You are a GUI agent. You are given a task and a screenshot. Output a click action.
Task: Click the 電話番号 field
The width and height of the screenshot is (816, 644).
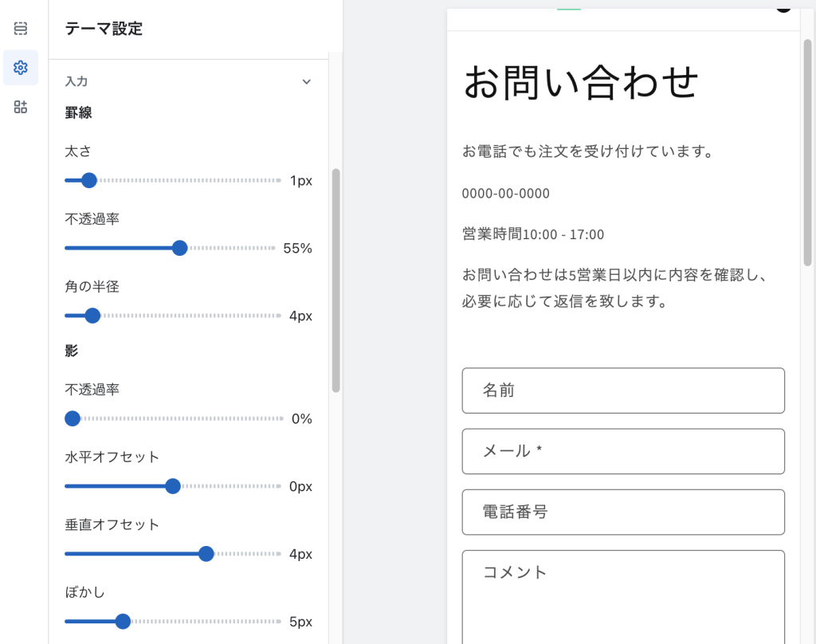click(x=622, y=512)
